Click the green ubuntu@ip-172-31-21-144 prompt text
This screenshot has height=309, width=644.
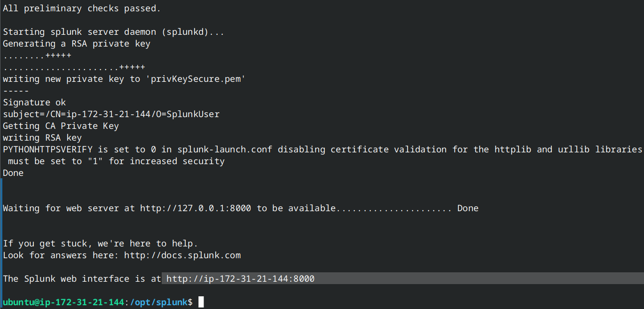[x=63, y=302]
